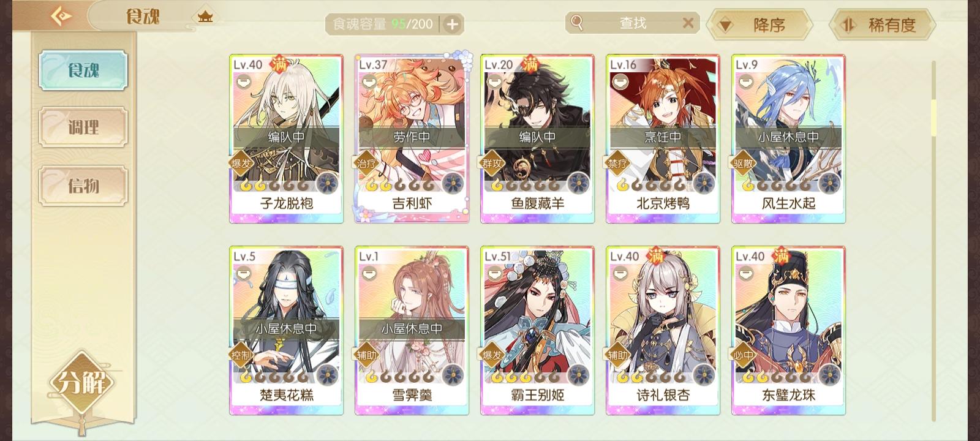Tap the flower badge on 东壁龙珠 card
The width and height of the screenshot is (980, 441).
pos(829,375)
